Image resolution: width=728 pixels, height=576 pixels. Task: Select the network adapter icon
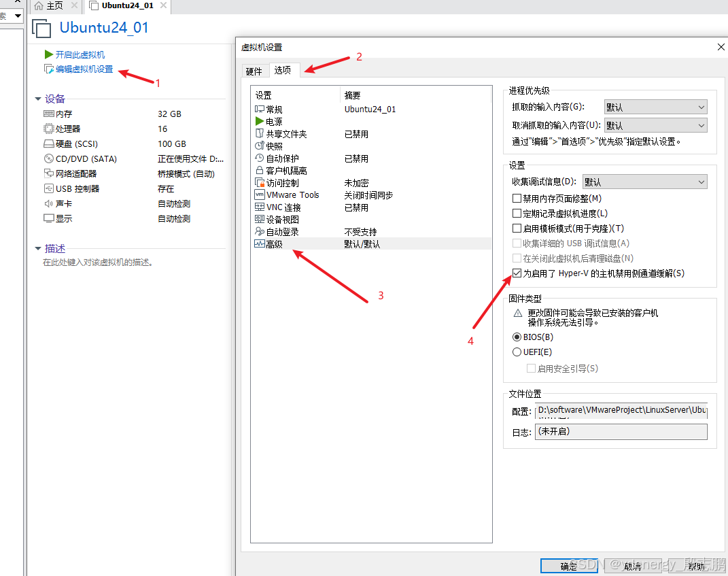(x=49, y=173)
